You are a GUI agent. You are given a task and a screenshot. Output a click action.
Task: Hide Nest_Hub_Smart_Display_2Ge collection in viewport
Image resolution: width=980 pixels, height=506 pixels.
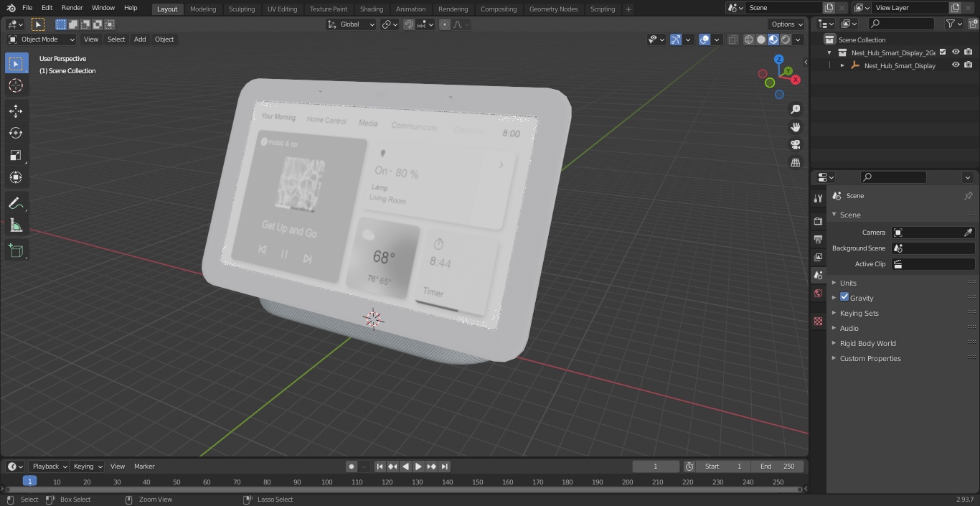click(x=956, y=52)
